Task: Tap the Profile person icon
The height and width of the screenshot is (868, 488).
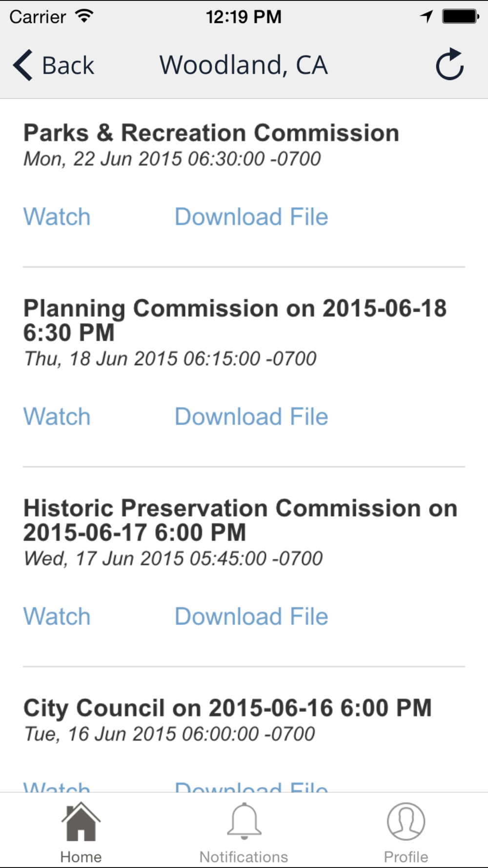Action: click(406, 822)
